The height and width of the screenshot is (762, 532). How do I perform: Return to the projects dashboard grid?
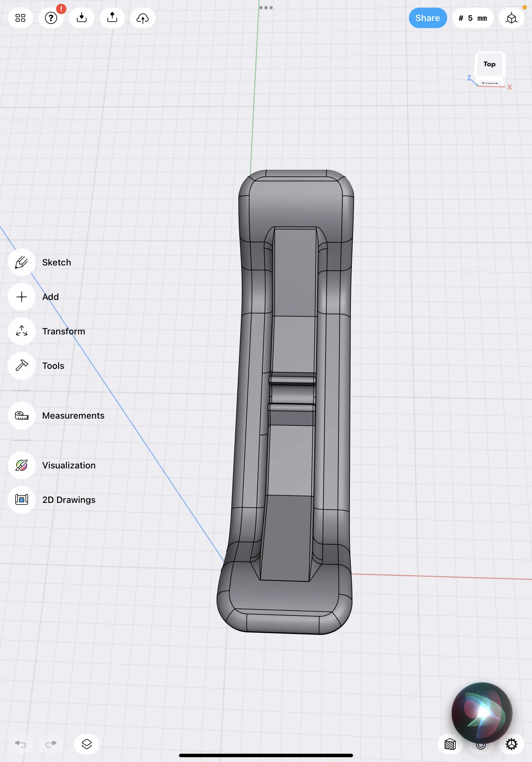(x=20, y=18)
